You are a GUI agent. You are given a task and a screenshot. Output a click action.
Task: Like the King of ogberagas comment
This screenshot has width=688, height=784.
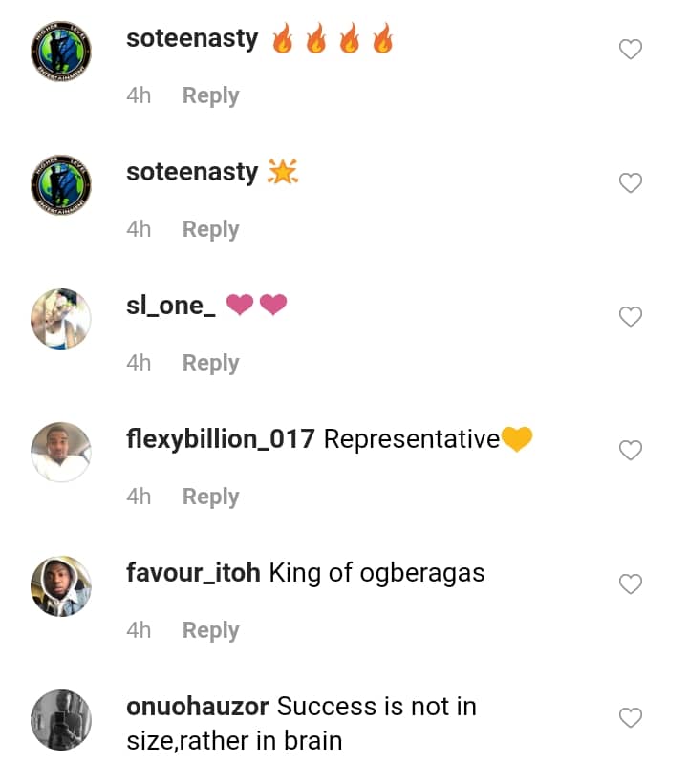pyautogui.click(x=631, y=584)
